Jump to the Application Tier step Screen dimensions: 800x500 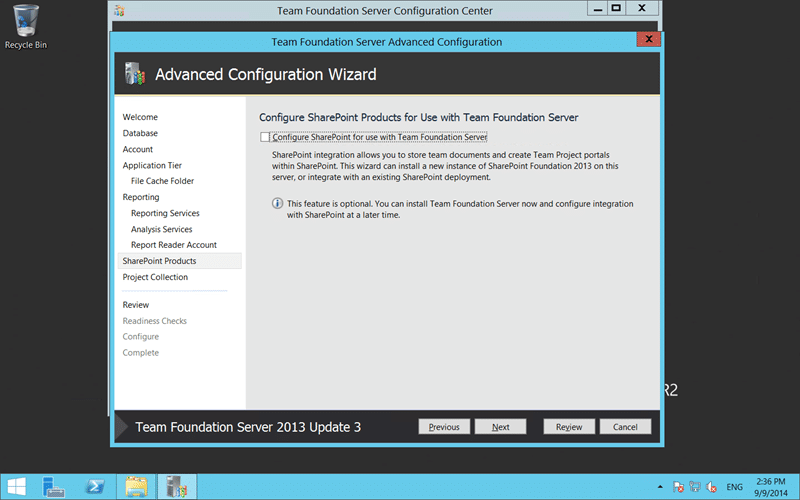pos(152,165)
